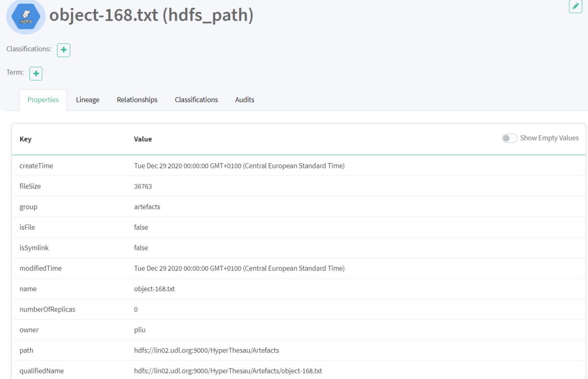The image size is (588, 379).
Task: Select the fileSize value 36763
Action: 143,186
